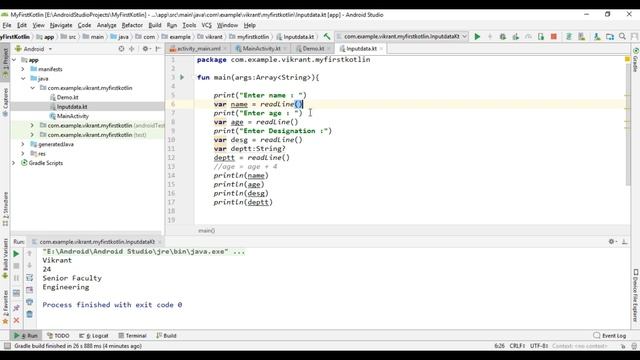Open Device File Explorer side panel
This screenshot has width=640, height=360.
coord(635,295)
